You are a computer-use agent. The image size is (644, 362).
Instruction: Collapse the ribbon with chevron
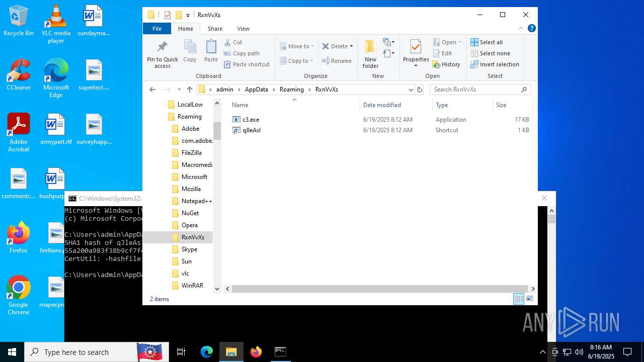coord(521,28)
